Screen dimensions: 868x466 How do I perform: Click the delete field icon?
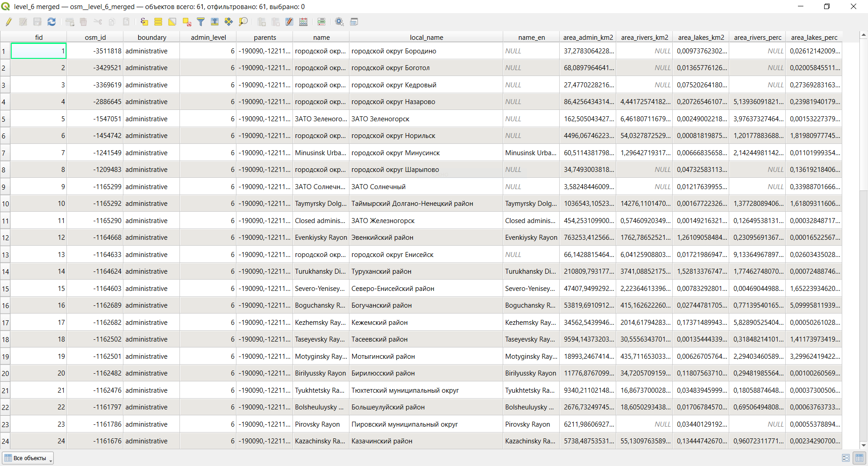275,22
